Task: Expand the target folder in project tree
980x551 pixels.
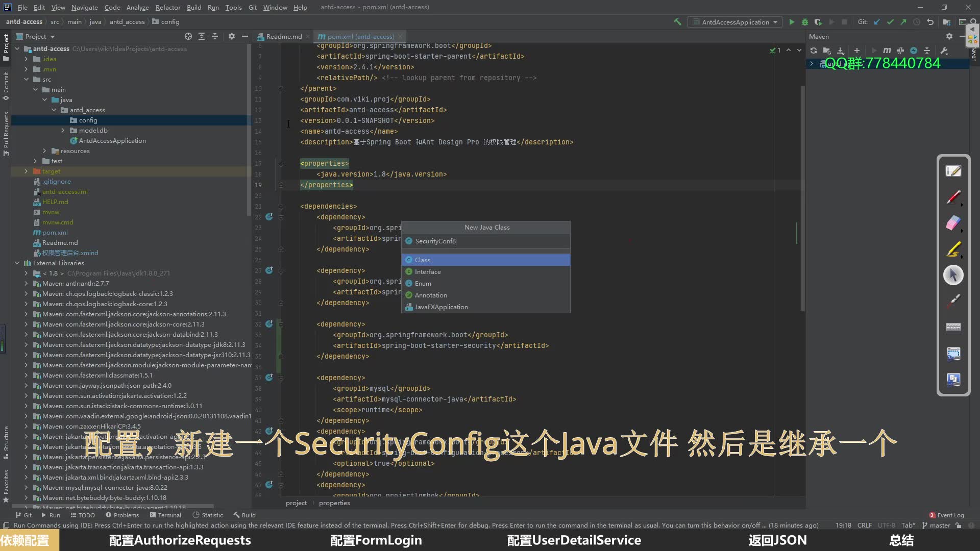Action: pyautogui.click(x=26, y=171)
